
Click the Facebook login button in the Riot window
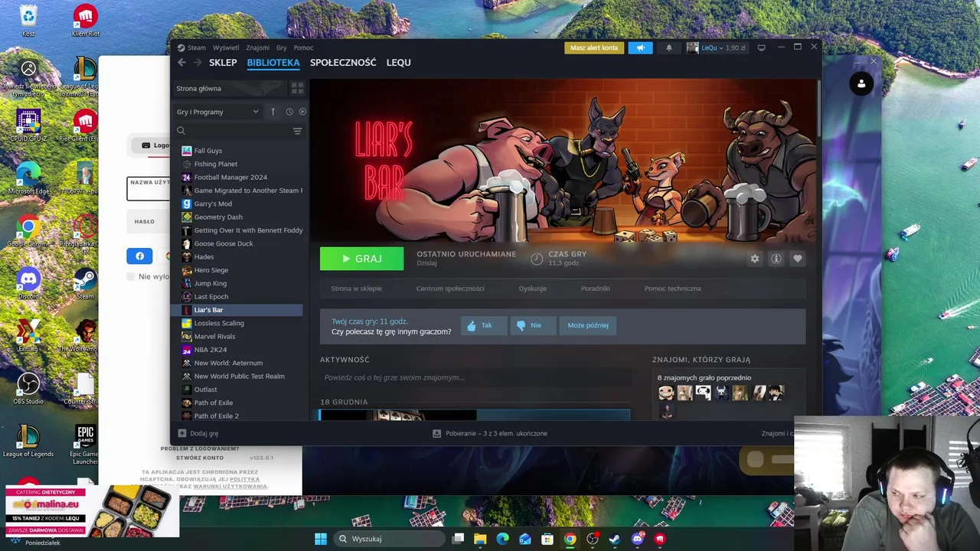click(139, 256)
